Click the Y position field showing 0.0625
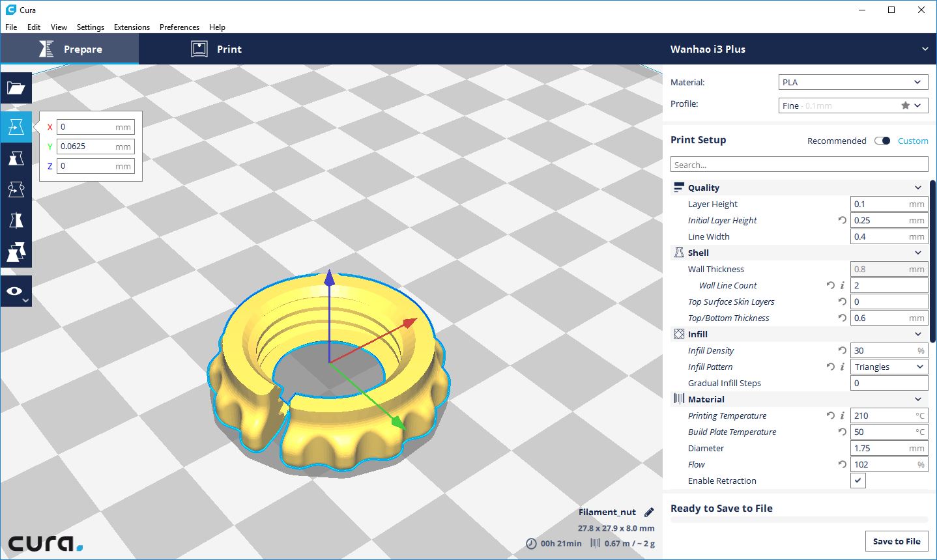The height and width of the screenshot is (560, 937). [x=96, y=147]
